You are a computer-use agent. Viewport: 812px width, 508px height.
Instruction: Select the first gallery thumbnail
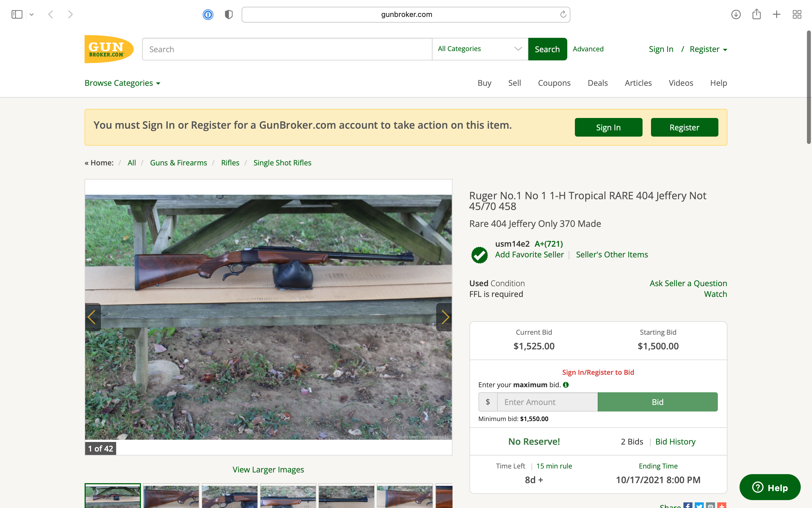click(113, 496)
